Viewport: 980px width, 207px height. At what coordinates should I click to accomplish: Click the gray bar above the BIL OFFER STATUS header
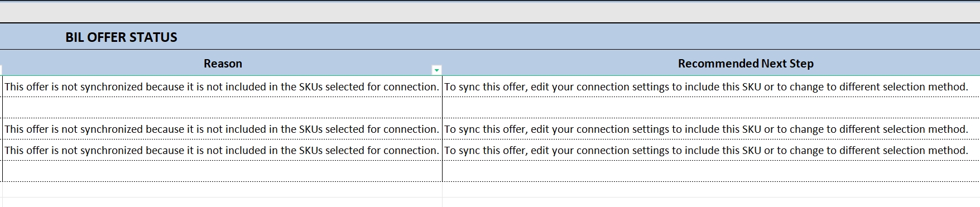coord(490,12)
